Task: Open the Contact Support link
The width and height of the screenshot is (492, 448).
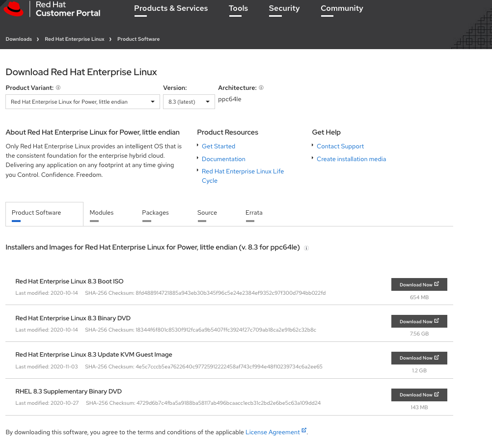Action: tap(340, 146)
